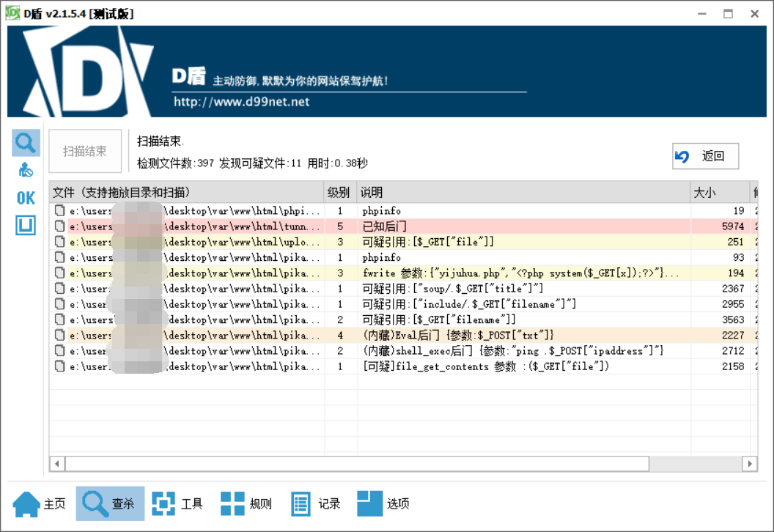Select file icon of row sized 19
The height and width of the screenshot is (532, 774).
(x=59, y=211)
